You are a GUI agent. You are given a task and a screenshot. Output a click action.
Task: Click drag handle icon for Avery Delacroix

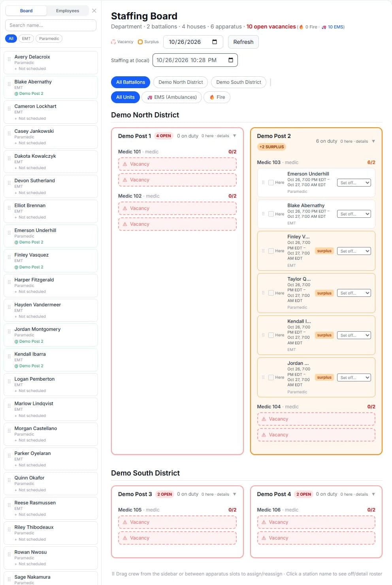coord(9,59)
